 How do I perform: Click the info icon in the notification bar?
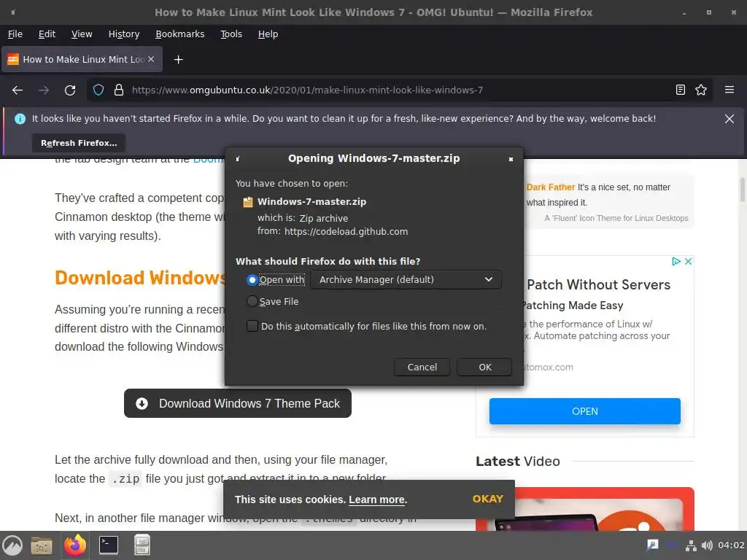[20, 119]
